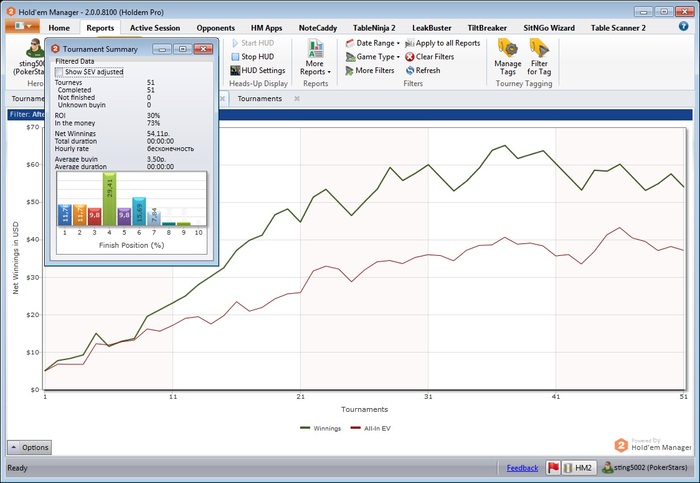Click the More Filters funnel icon
The width and height of the screenshot is (700, 483).
(x=350, y=71)
